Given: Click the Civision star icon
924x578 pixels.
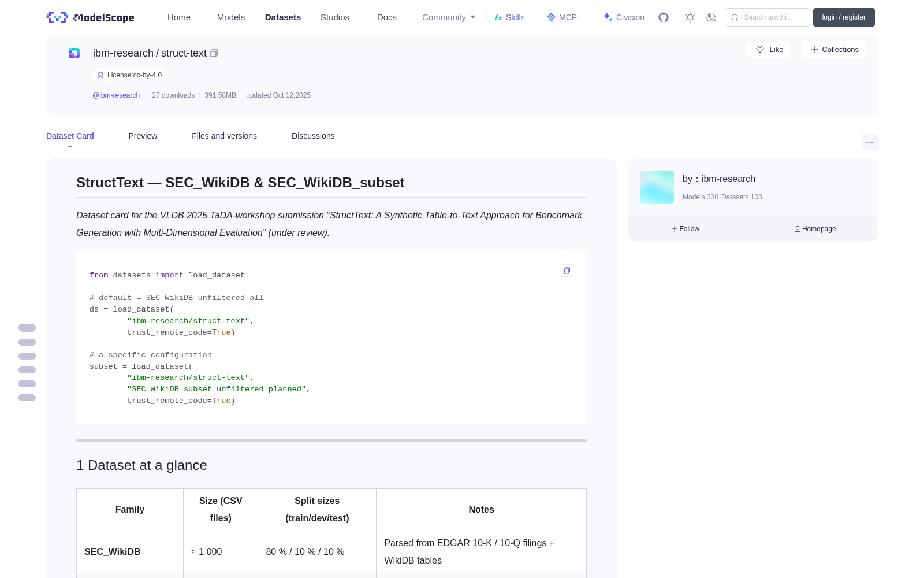Looking at the screenshot, I should pyautogui.click(x=608, y=17).
